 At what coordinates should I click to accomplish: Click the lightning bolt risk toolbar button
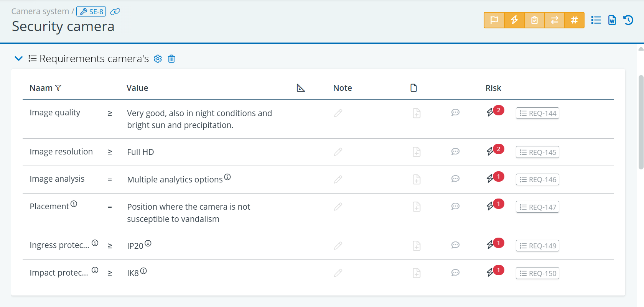514,20
